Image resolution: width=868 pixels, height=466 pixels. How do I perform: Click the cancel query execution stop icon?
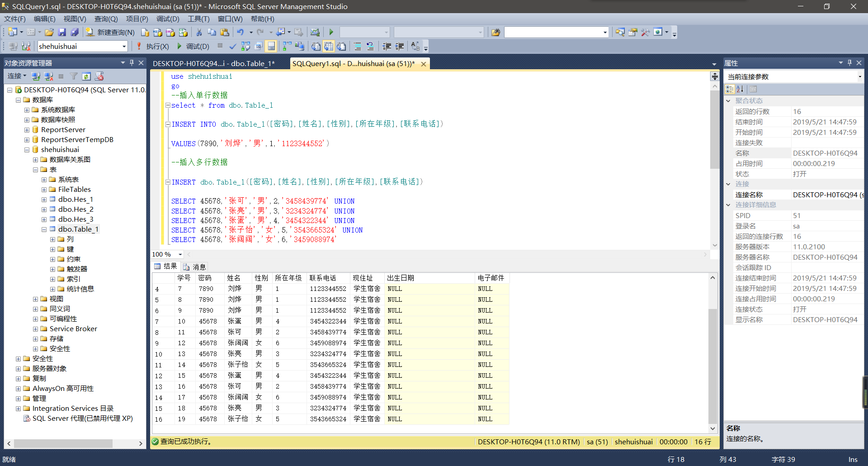(x=220, y=46)
